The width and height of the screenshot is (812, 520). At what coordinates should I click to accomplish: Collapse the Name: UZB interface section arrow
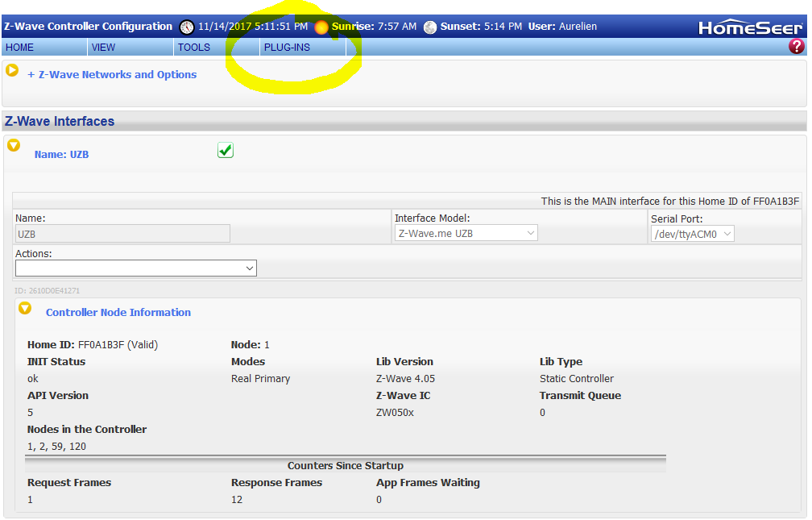tap(14, 145)
